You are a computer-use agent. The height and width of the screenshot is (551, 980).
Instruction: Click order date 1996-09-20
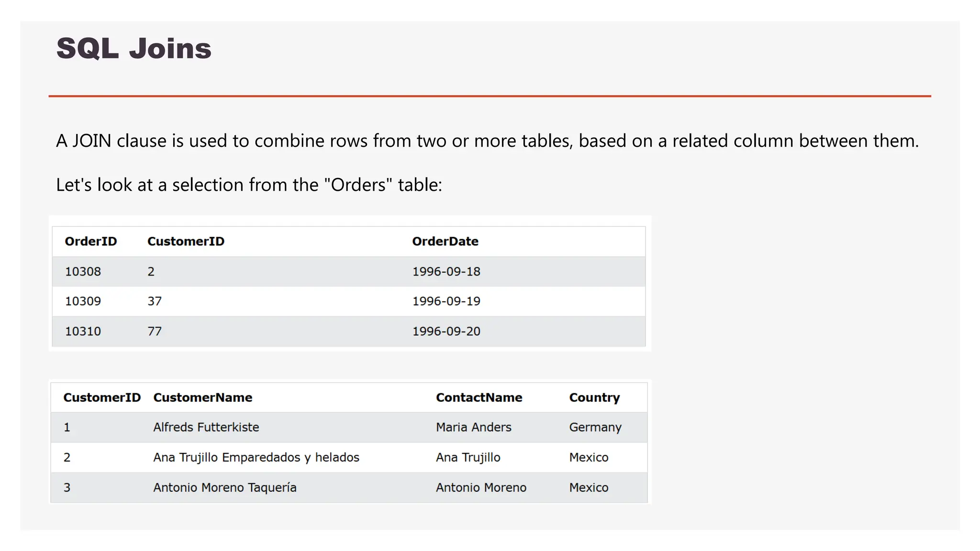446,331
